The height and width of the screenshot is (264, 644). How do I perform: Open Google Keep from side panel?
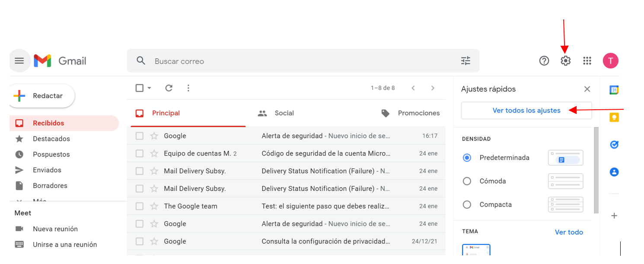614,117
